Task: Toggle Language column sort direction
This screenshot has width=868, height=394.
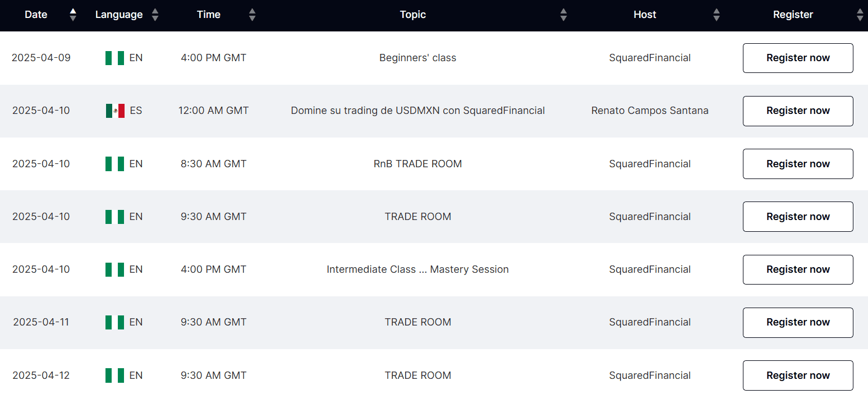Action: click(155, 15)
